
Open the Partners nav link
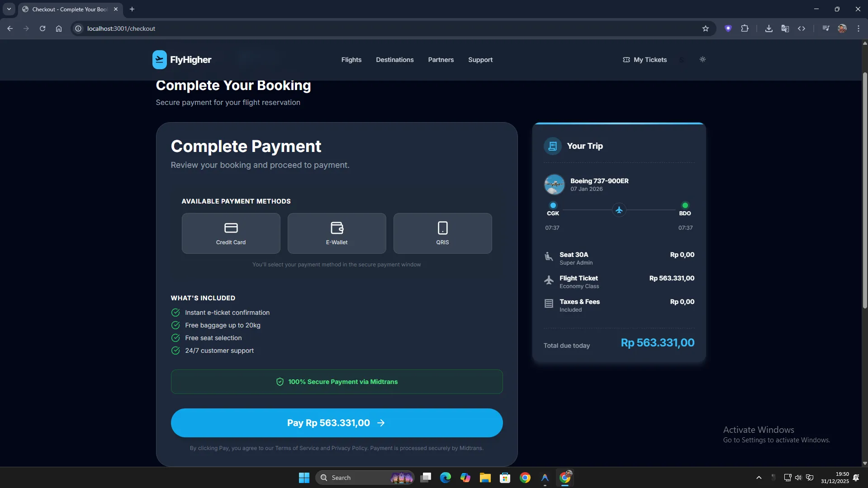point(441,60)
